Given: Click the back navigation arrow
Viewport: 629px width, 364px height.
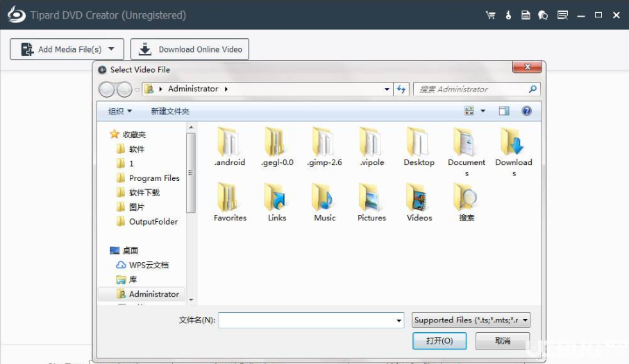Looking at the screenshot, I should pyautogui.click(x=107, y=89).
